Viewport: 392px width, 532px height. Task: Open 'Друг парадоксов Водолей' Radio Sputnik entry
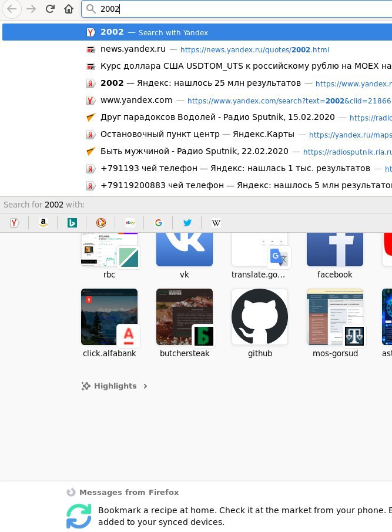(197, 118)
